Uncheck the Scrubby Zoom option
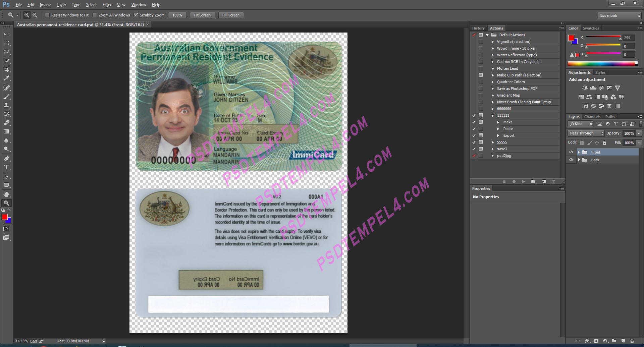The height and width of the screenshot is (347, 644). 136,15
